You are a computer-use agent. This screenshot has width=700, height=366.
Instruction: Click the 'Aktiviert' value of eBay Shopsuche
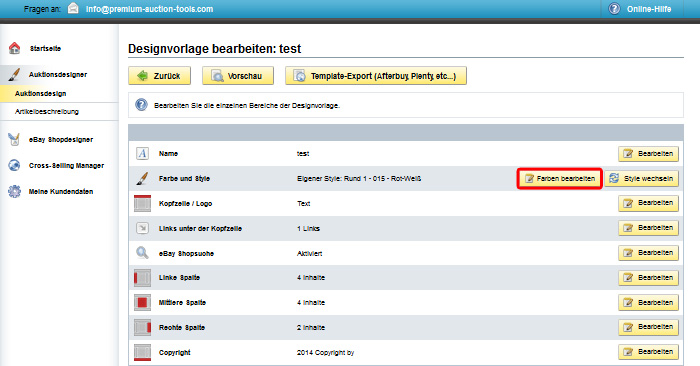pyautogui.click(x=309, y=254)
